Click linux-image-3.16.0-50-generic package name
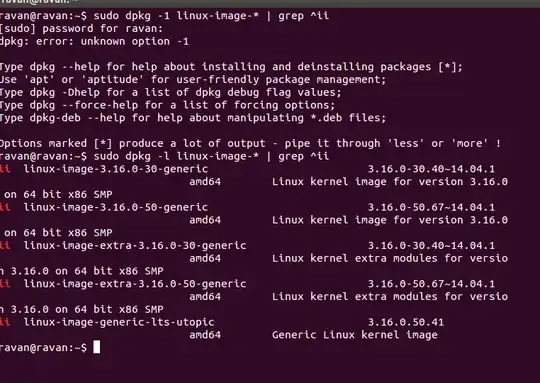 click(x=116, y=207)
